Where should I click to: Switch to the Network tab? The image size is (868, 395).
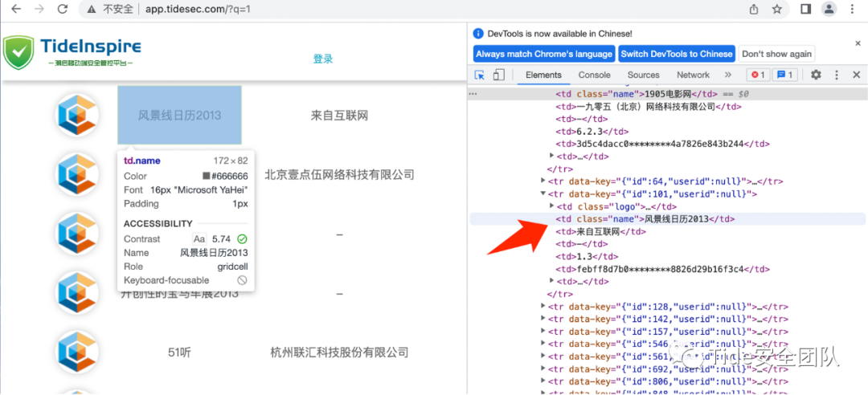(693, 75)
